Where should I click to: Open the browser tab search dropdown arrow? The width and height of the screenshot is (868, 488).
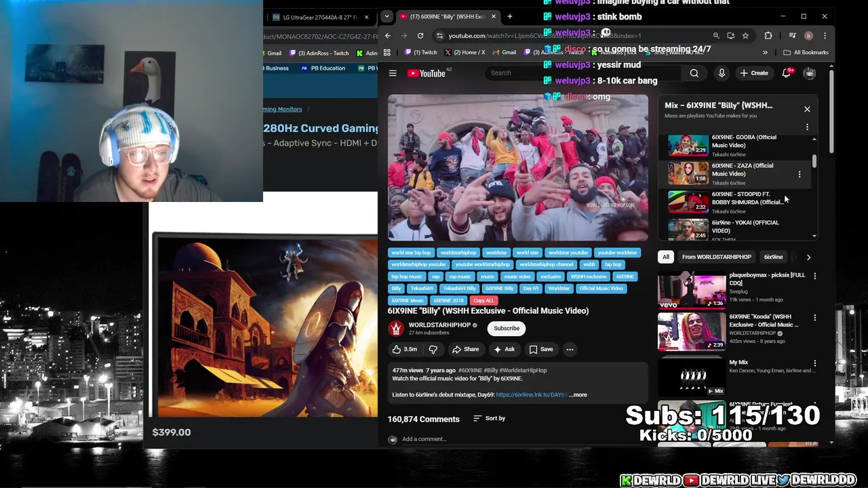point(387,16)
